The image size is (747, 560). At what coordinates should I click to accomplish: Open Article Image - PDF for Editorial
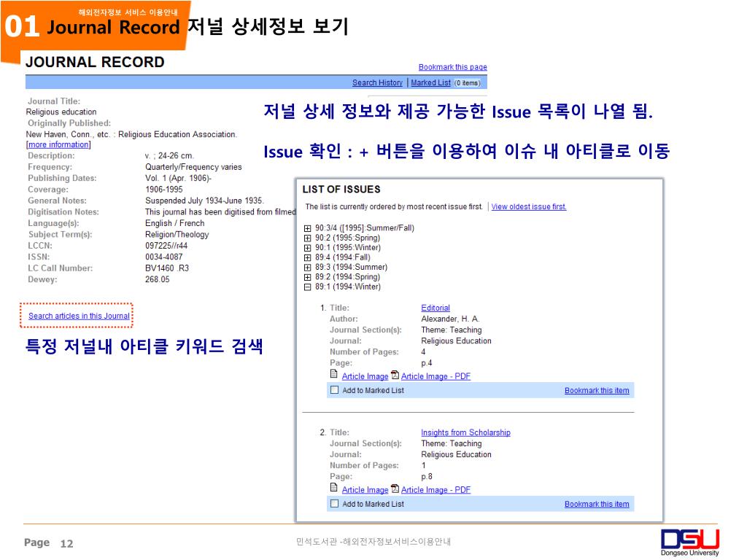pos(436,376)
